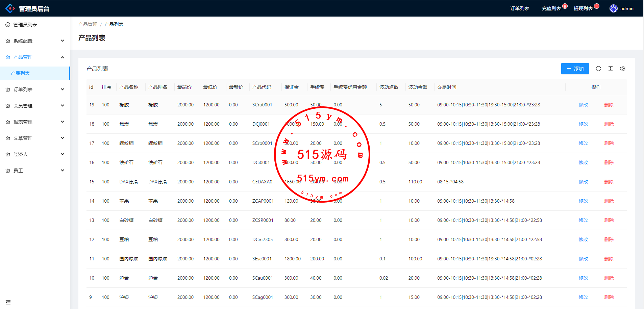Select 产品列表 in the sidebar submenu
Viewport: 644px width, 309px height.
(20, 73)
